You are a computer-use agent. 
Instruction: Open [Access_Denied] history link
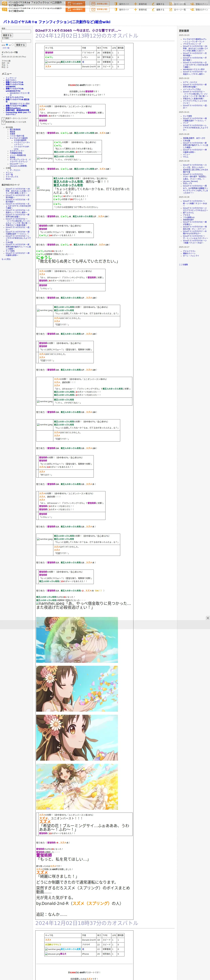191,181
